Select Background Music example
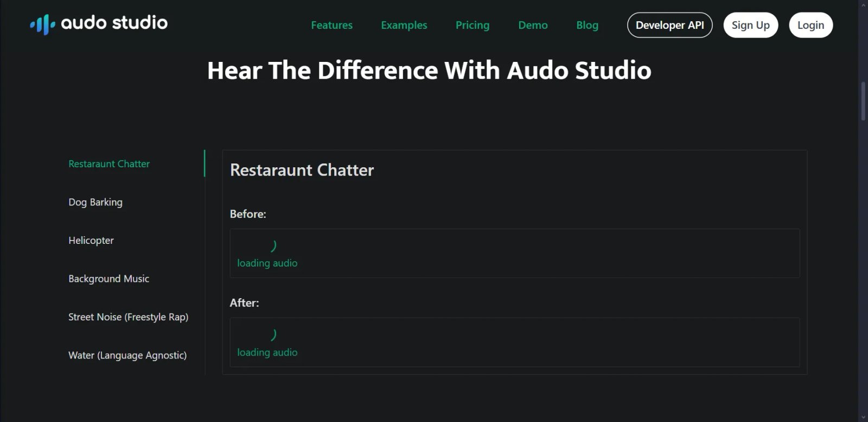 [108, 278]
